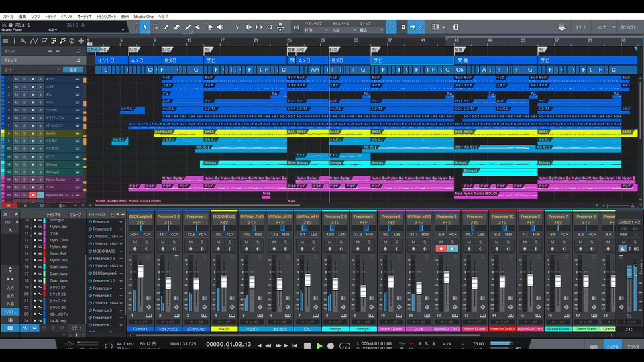Mute the BASS track
Screen dimensions: 644x362
point(17,133)
